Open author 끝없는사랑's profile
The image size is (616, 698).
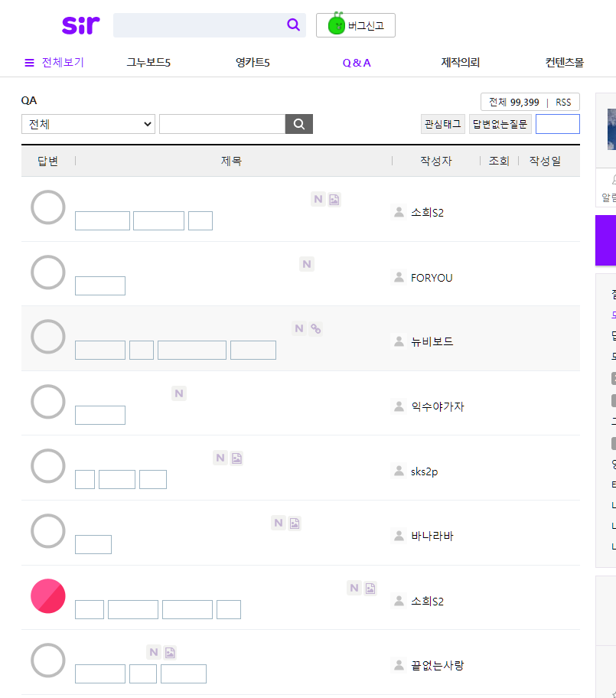[x=438, y=666]
